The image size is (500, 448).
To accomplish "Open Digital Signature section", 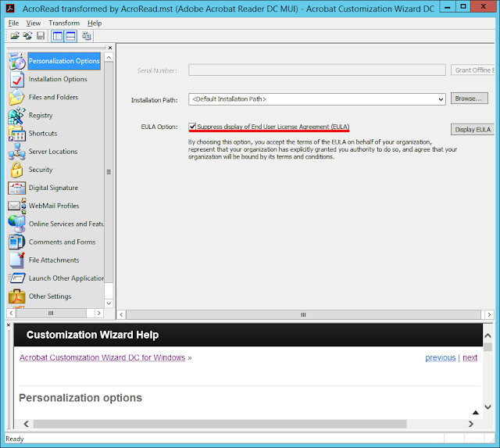I will coord(53,188).
